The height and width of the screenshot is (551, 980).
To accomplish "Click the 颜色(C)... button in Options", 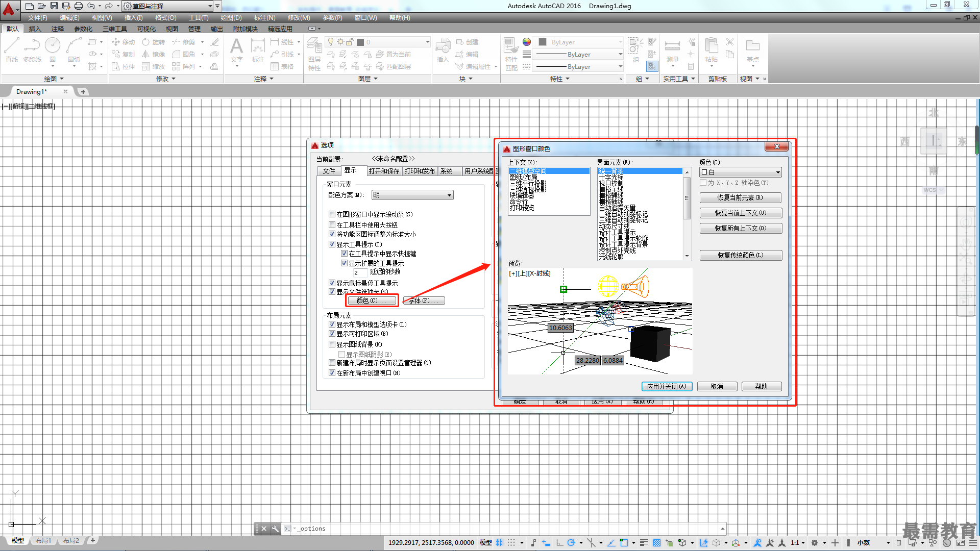I will coord(371,300).
